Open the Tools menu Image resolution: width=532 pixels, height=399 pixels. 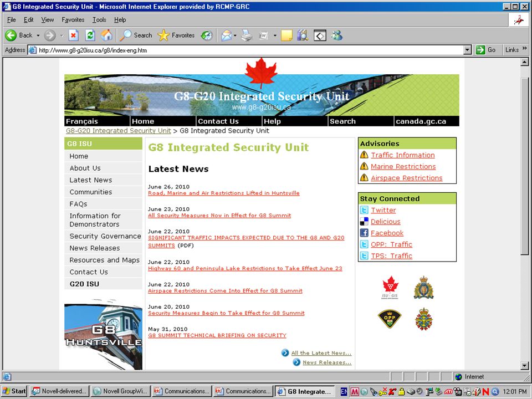click(99, 20)
